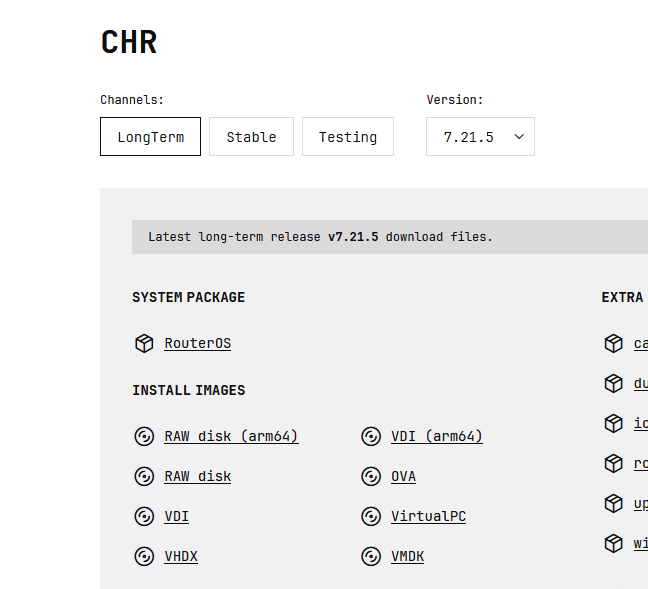Click the 'Latest long-term release v7.21.5' notice text
648x589 pixels.
(x=320, y=237)
